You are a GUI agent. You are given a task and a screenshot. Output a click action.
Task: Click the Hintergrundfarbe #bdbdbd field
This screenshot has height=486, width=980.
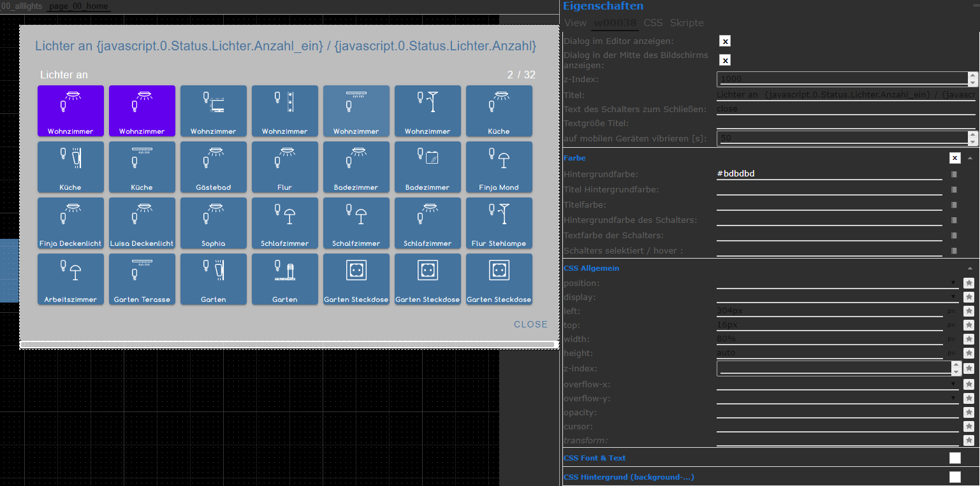(829, 174)
